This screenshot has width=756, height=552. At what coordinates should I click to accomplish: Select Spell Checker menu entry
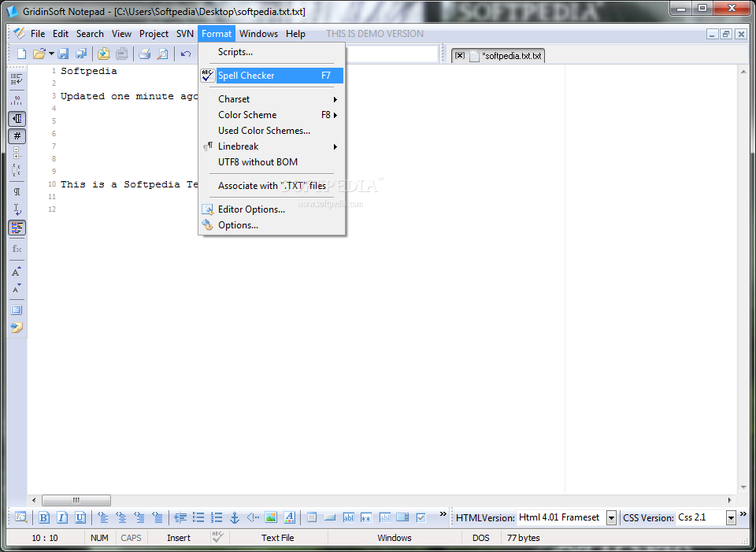tap(272, 76)
